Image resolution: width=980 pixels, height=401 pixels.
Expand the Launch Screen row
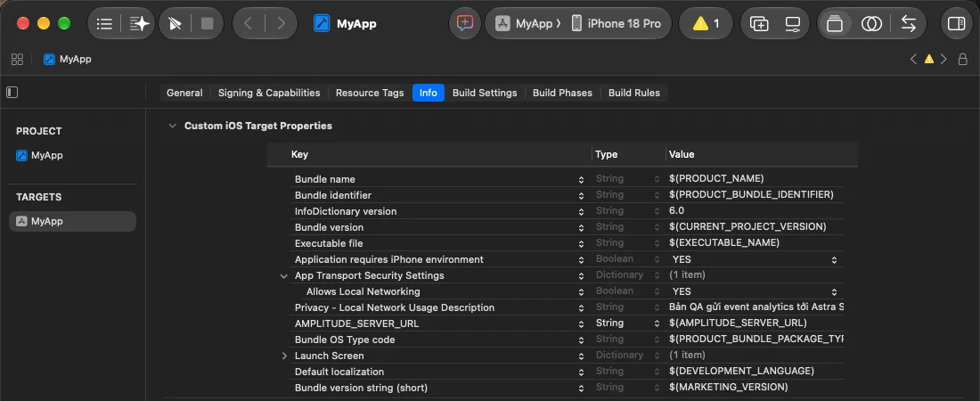click(x=283, y=356)
